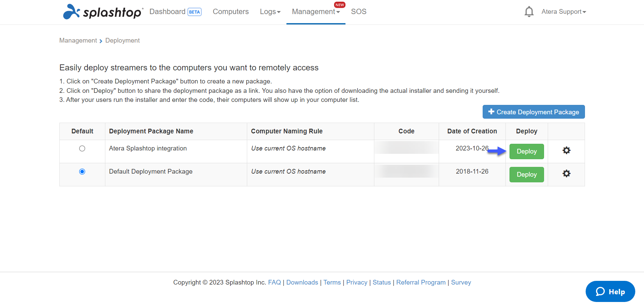Screen dimensions: 644x308
Task: Click the blurred code for Default Deployment Package
Action: click(407, 171)
